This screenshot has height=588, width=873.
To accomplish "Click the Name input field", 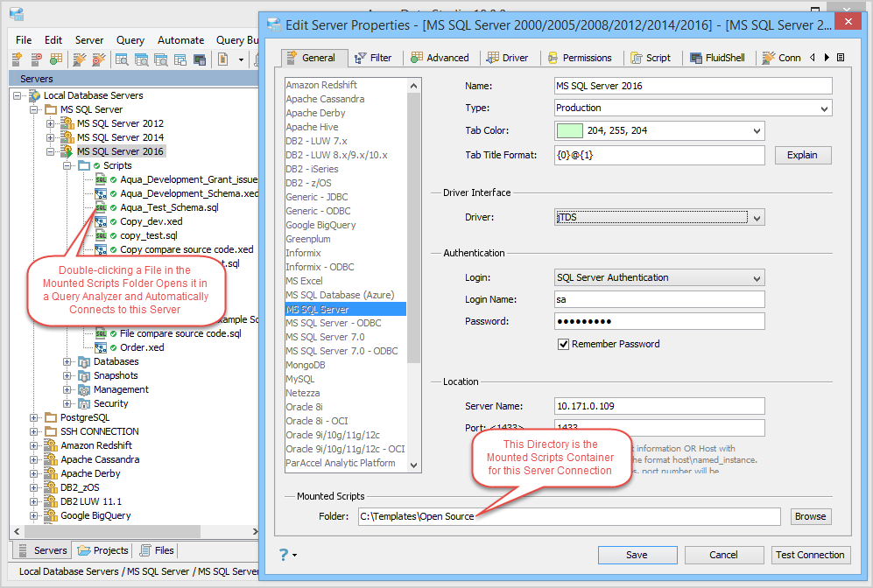I will [x=693, y=86].
